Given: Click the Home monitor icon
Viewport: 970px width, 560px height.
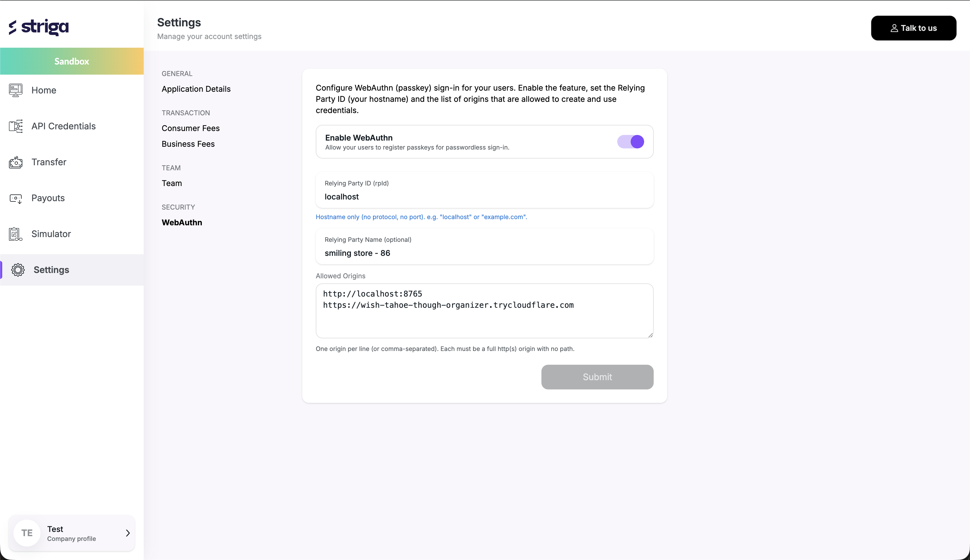Looking at the screenshot, I should (16, 90).
